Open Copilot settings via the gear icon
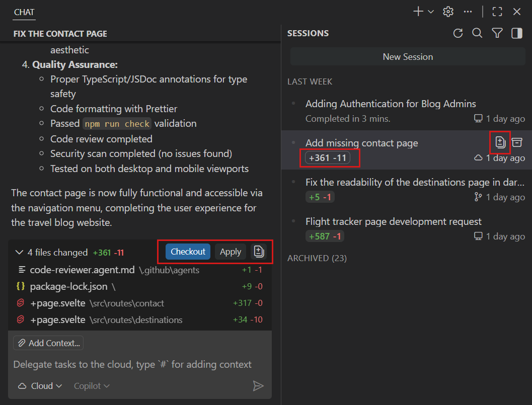 448,11
